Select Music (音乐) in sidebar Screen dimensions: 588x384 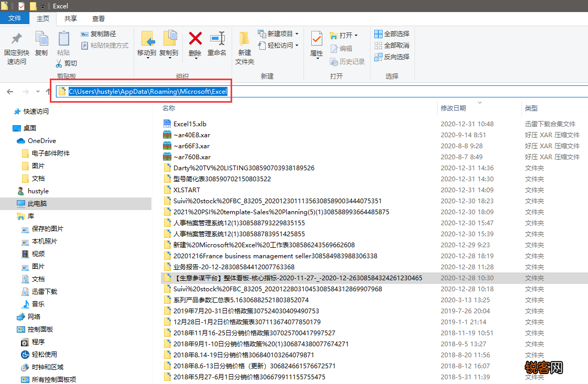pos(33,304)
